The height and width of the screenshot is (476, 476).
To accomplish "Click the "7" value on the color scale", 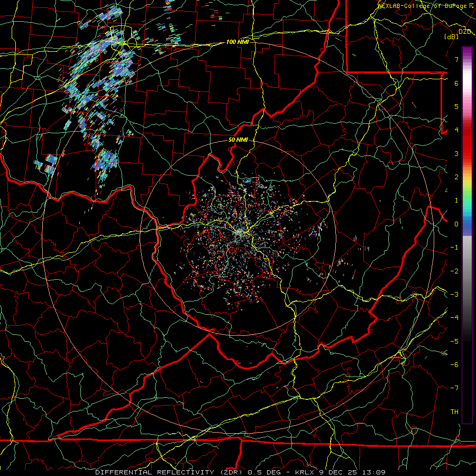I will (456, 59).
